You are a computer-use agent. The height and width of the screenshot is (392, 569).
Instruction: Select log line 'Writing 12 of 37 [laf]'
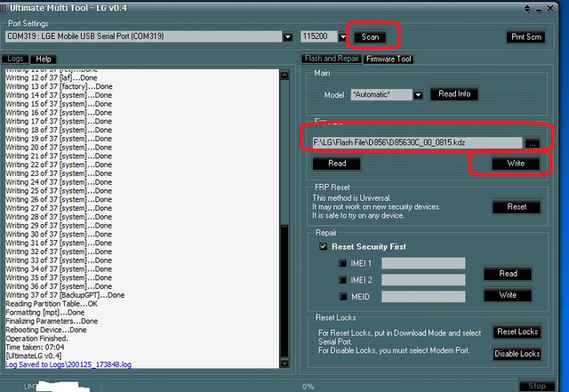coord(52,77)
